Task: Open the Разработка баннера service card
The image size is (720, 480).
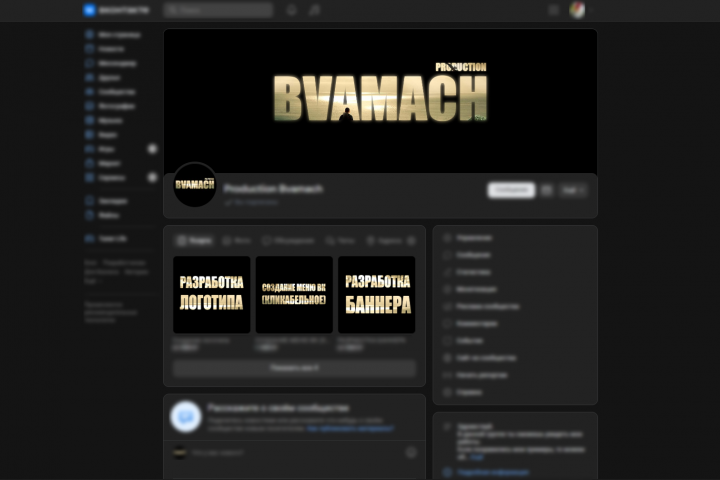Action: 377,294
